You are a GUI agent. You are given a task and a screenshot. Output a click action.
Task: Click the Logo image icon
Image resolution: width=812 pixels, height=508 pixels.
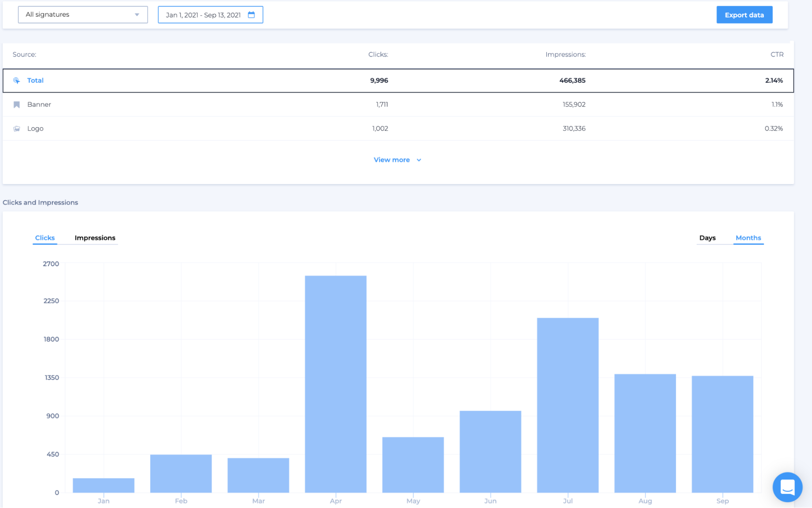[x=17, y=128]
